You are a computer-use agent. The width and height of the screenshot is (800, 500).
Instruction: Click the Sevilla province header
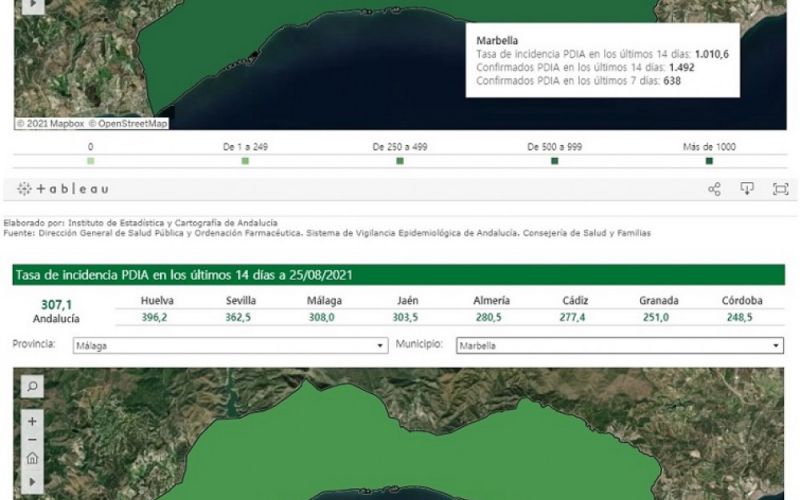click(x=241, y=301)
